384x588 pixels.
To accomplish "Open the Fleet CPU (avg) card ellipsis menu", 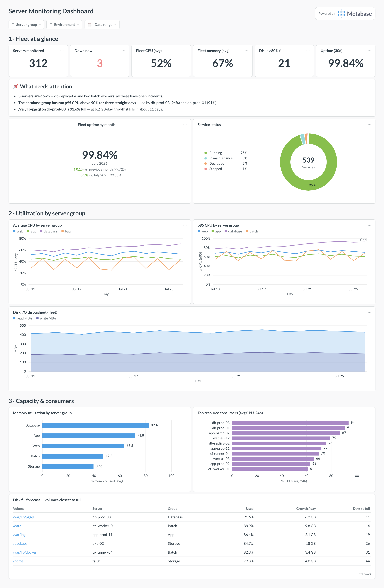I will (x=185, y=51).
